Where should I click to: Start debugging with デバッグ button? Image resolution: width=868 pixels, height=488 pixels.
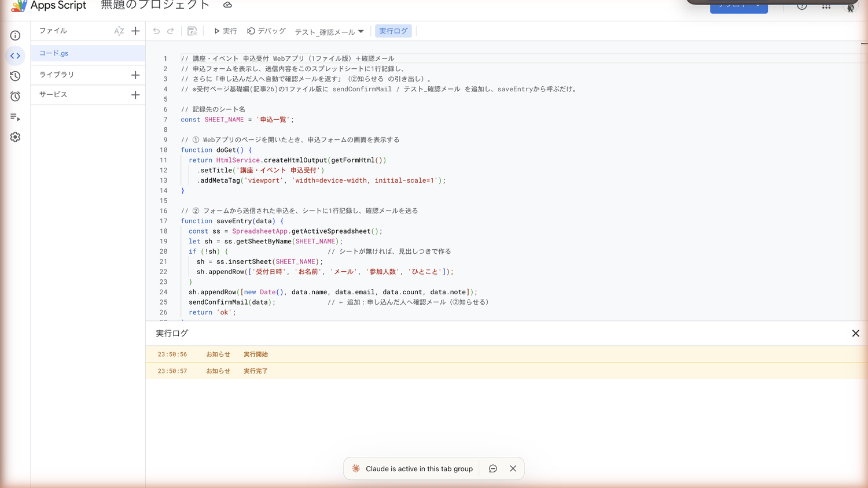coord(266,31)
